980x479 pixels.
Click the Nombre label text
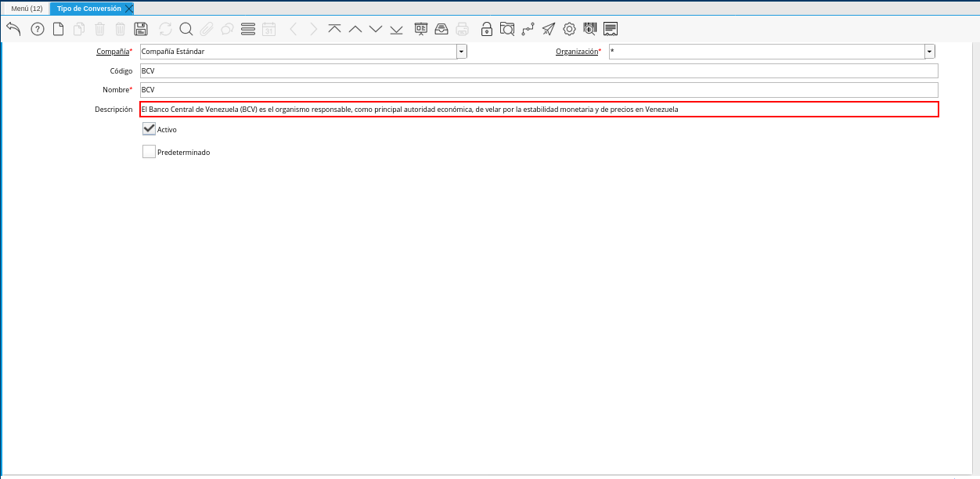point(116,90)
